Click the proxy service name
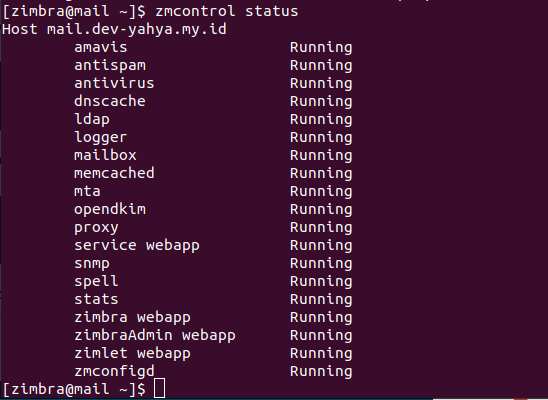The width and height of the screenshot is (548, 400). pyautogui.click(x=96, y=228)
